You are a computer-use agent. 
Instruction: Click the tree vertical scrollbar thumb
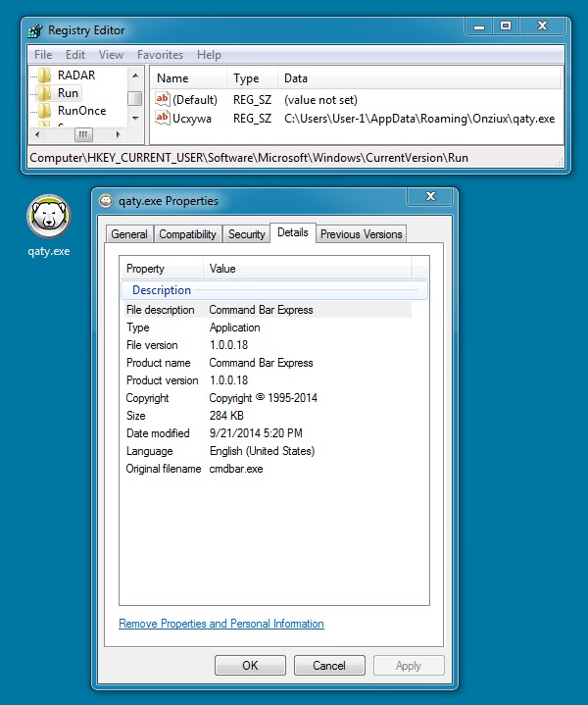(135, 98)
